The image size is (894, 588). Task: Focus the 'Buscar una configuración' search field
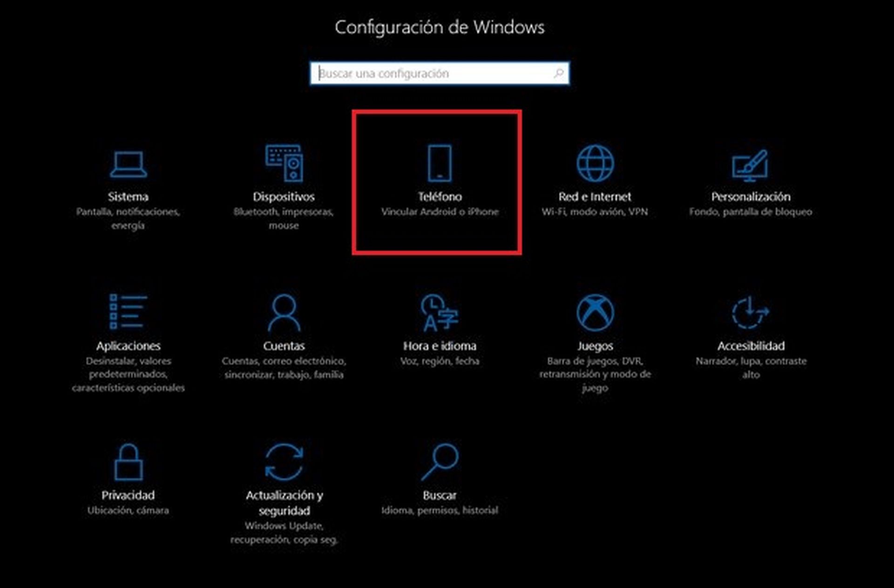[440, 73]
